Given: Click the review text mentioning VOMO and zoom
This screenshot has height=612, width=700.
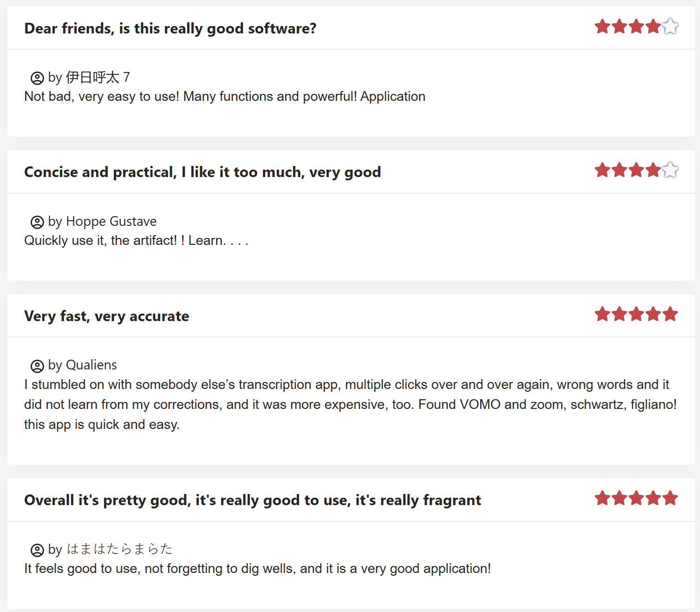Looking at the screenshot, I should pos(350,404).
